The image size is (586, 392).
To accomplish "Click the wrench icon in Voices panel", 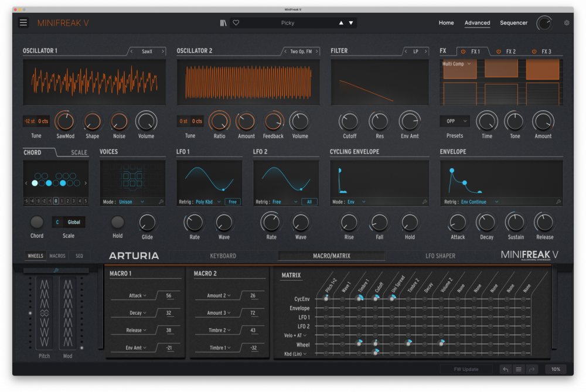I will point(161,202).
